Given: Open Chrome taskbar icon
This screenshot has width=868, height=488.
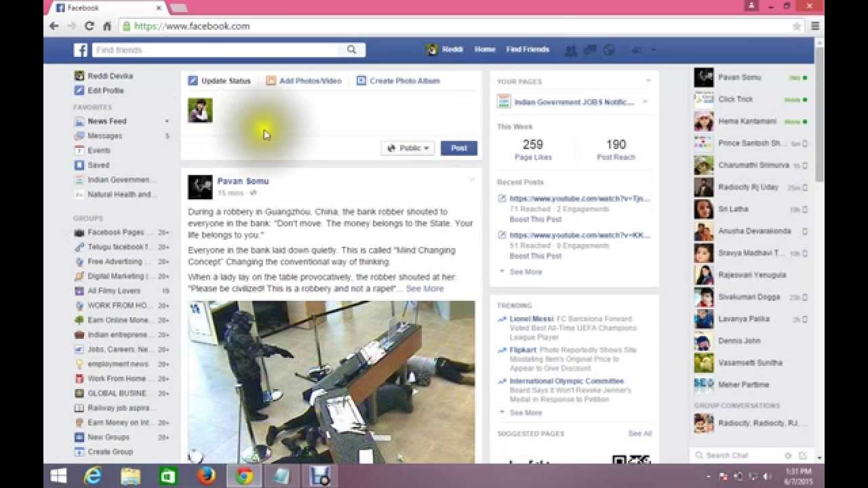Looking at the screenshot, I should coord(244,476).
